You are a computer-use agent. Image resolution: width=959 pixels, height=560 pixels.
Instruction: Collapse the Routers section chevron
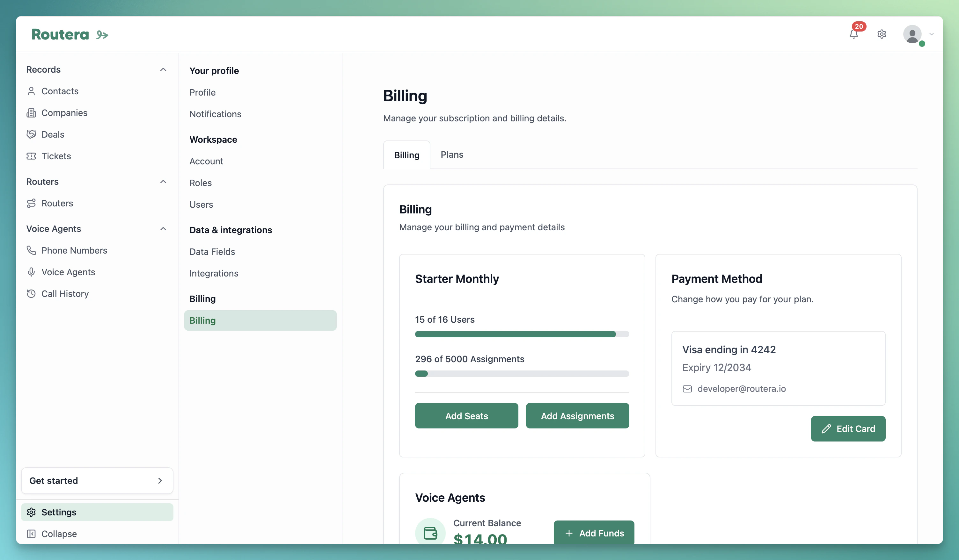click(163, 182)
